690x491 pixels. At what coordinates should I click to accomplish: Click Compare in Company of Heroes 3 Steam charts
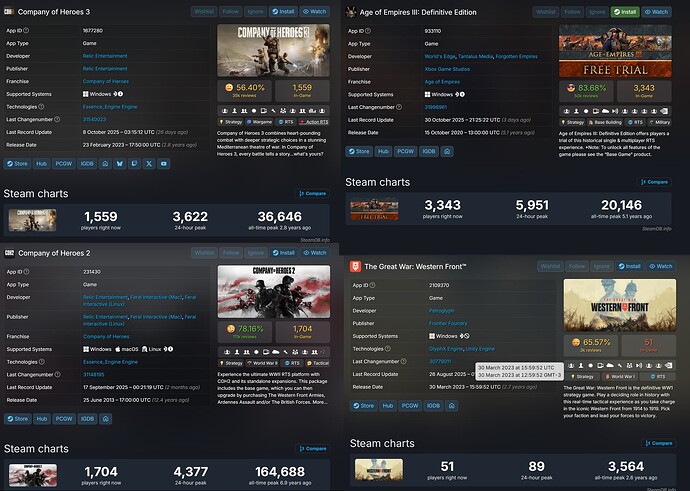point(314,193)
